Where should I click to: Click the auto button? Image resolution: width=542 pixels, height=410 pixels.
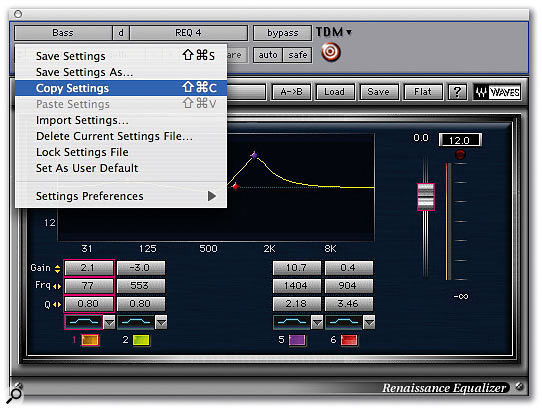pos(268,55)
